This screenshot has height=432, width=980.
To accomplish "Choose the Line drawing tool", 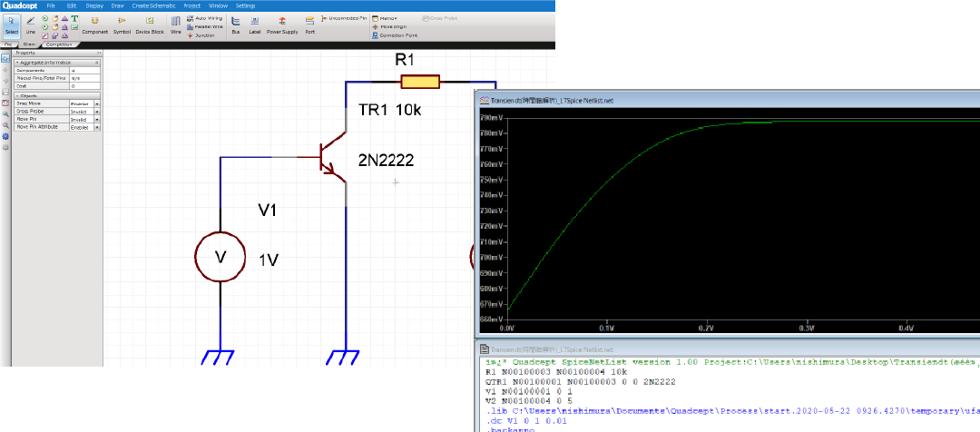I will click(31, 24).
